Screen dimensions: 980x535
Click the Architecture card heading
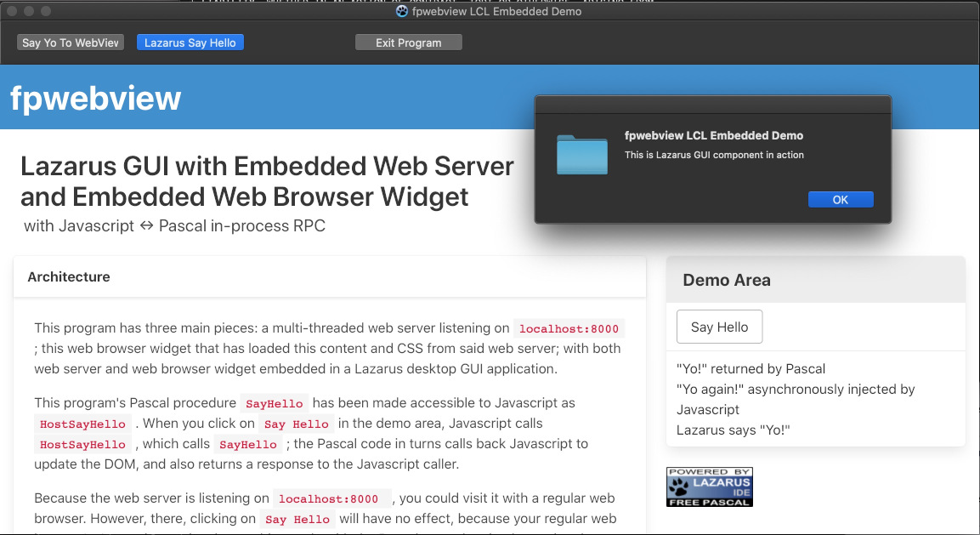[x=69, y=276]
